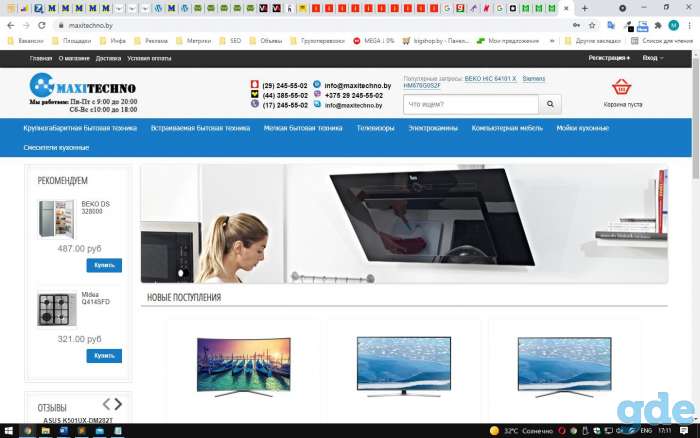Open the Метрики bookmarks folder
This screenshot has width=700, height=438.
[193, 41]
